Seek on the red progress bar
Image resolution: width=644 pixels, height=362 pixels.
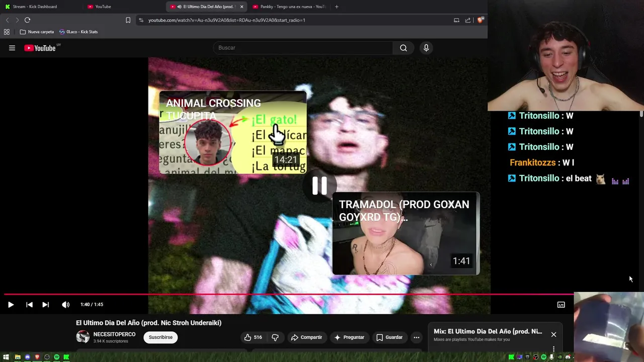288,295
